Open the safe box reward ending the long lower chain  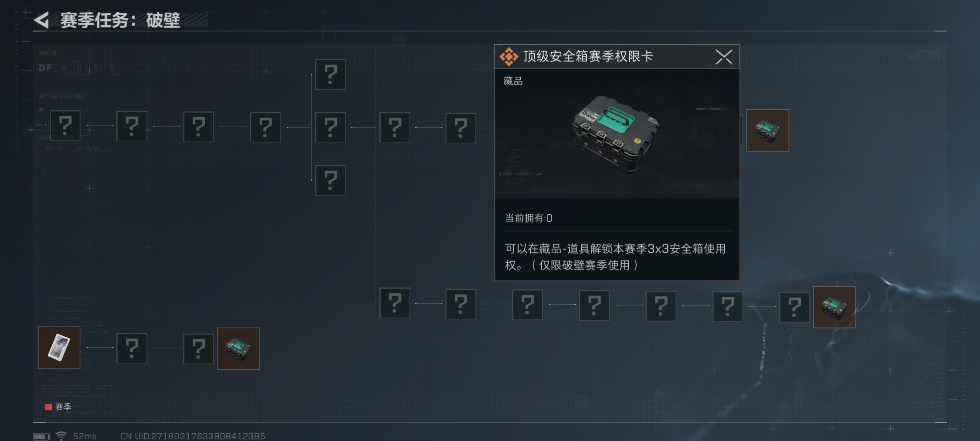(x=834, y=307)
